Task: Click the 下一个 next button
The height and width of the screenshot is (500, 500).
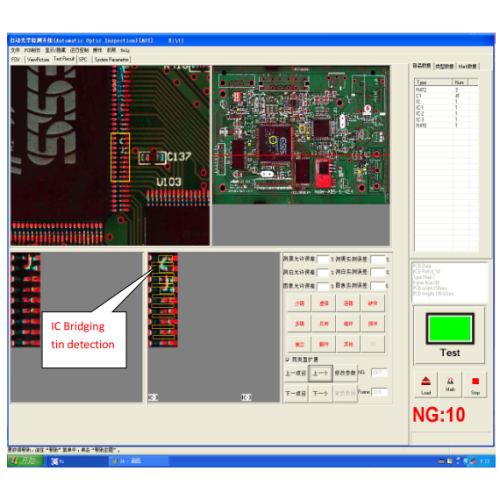Action: tap(320, 394)
